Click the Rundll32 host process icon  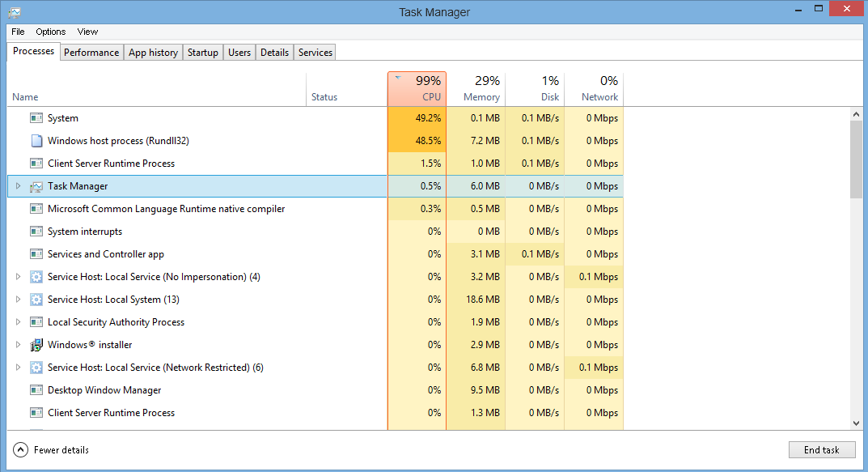36,141
